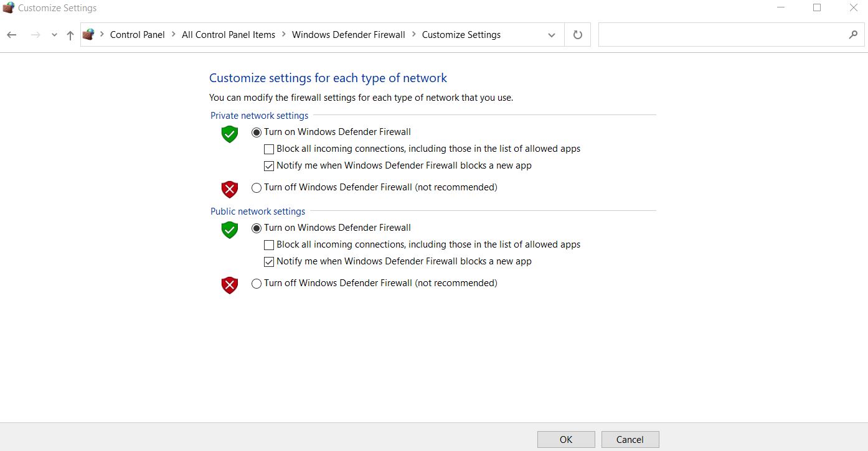Open Control Panel breadcrumb
868x451 pixels.
pos(137,35)
